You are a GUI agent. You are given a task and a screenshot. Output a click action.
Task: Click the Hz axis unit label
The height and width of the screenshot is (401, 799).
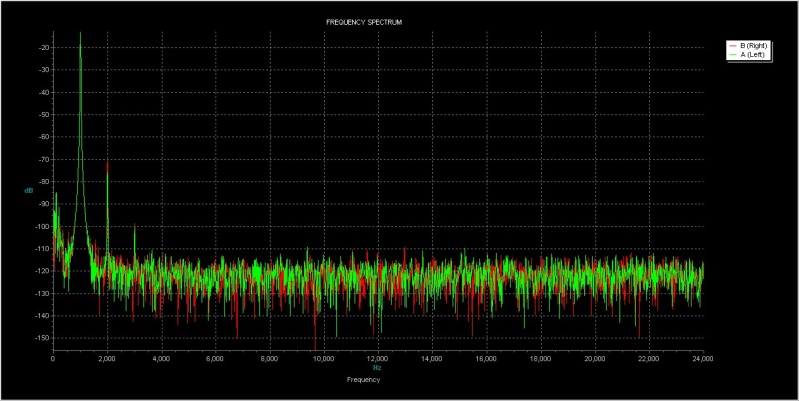point(378,367)
